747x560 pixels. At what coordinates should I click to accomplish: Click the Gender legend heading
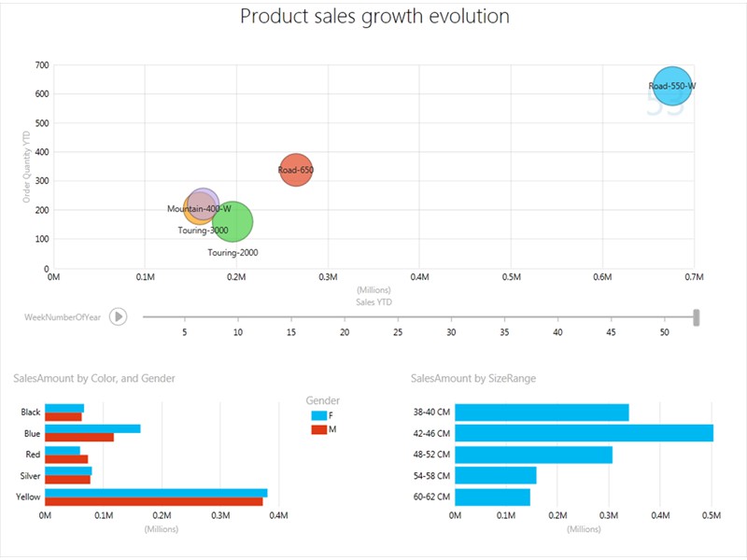click(322, 401)
